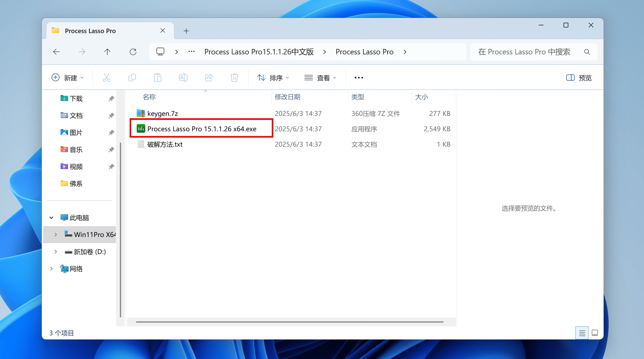Switch to large thumbnails view

[x=595, y=333]
